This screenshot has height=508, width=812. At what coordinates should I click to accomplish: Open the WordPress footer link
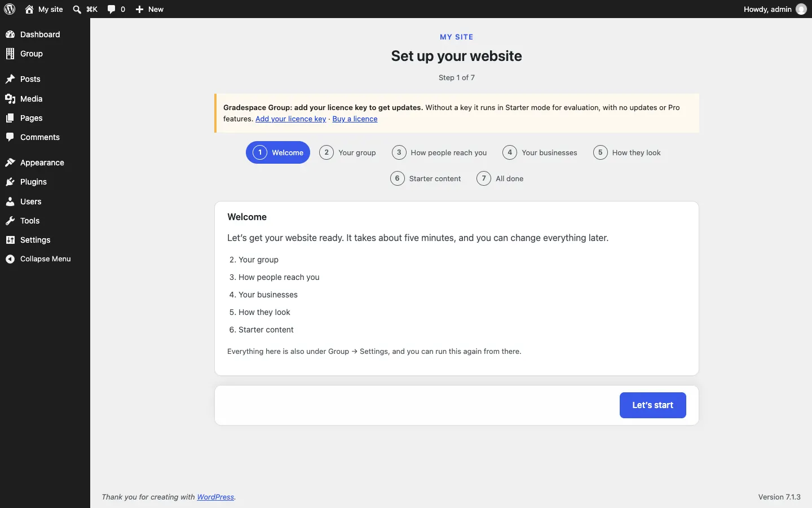[x=216, y=497]
